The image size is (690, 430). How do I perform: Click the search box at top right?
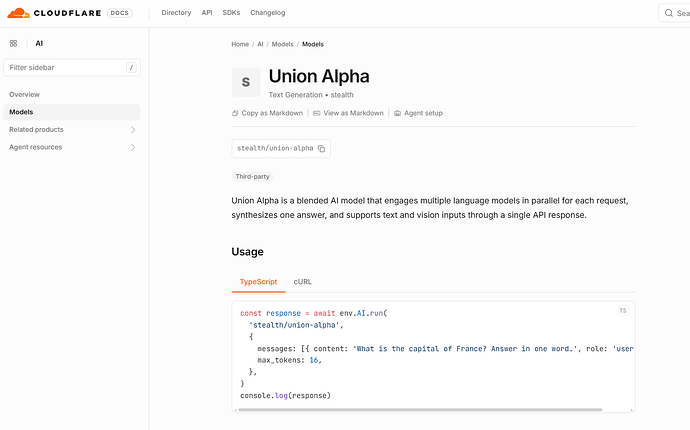click(674, 13)
